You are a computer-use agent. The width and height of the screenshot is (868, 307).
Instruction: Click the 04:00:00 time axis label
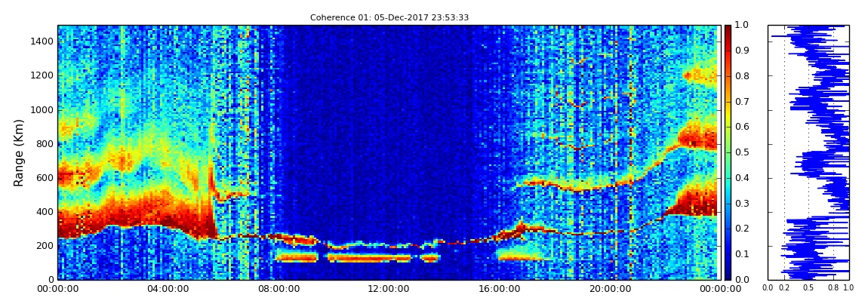(x=167, y=289)
